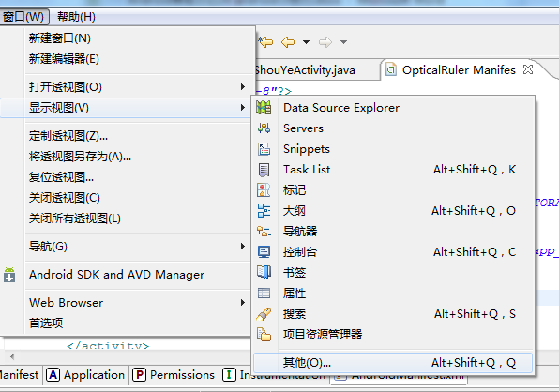Close the OpticalRuler Manifest editor tab
Viewport: 559px width, 392px height.
click(528, 69)
